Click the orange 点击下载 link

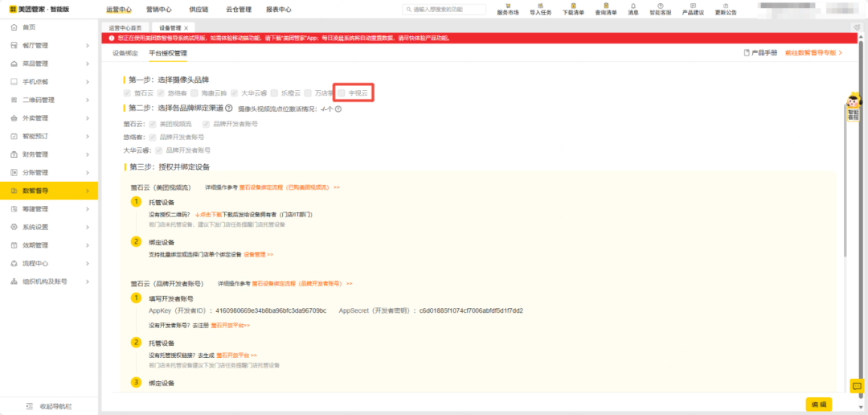tap(208, 213)
